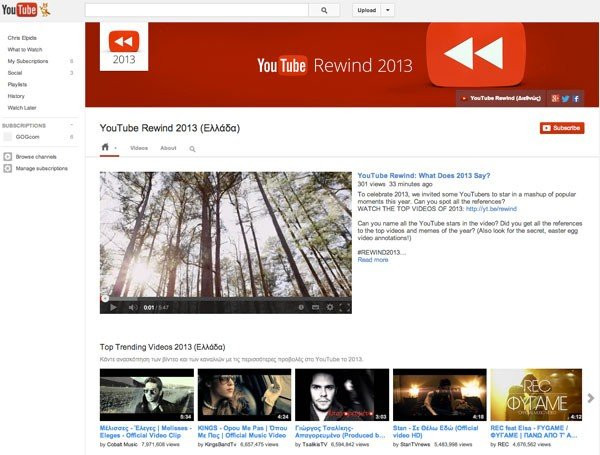600x455 pixels.
Task: Open Stan Σε Θέλω Εδώ thumbnail
Action: pyautogui.click(x=440, y=395)
